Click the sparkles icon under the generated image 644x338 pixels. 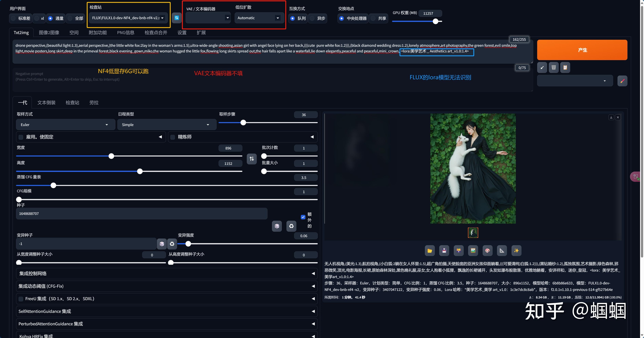click(516, 250)
